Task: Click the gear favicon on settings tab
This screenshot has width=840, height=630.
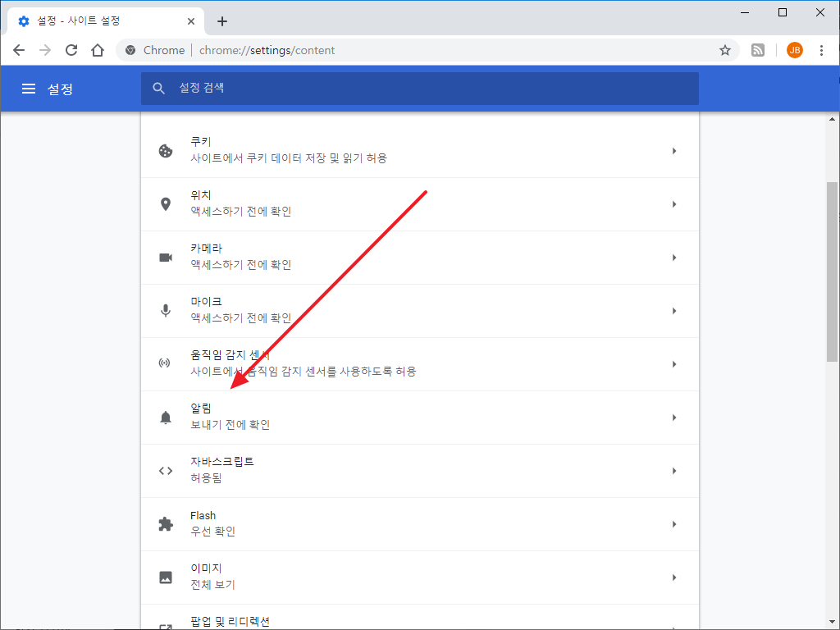Action: click(x=24, y=21)
